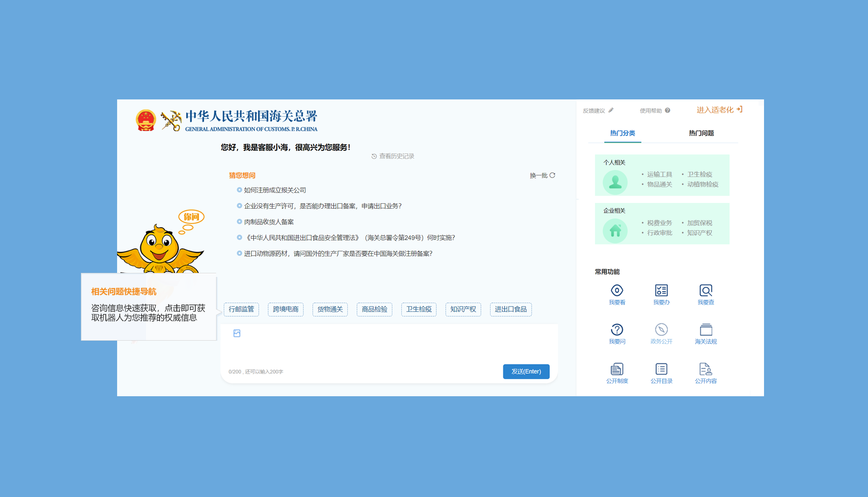Select the 知识产权 quick navigation tag
868x497 pixels.
(x=463, y=309)
